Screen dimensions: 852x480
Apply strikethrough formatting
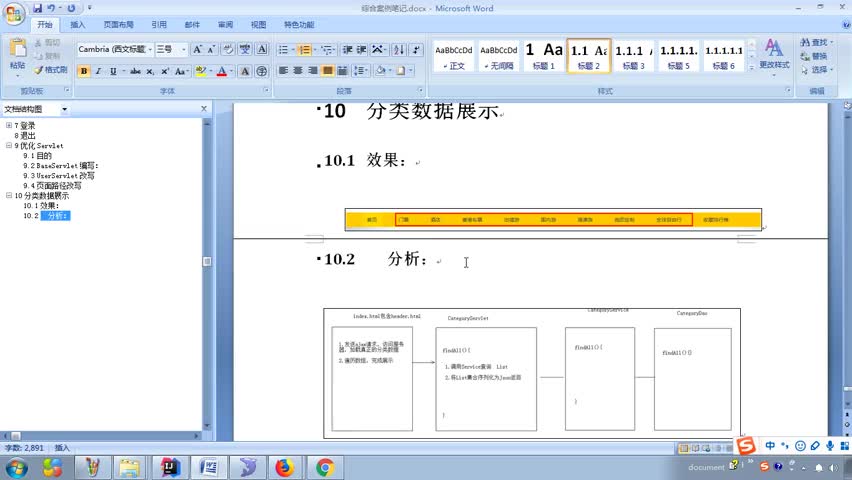point(135,71)
